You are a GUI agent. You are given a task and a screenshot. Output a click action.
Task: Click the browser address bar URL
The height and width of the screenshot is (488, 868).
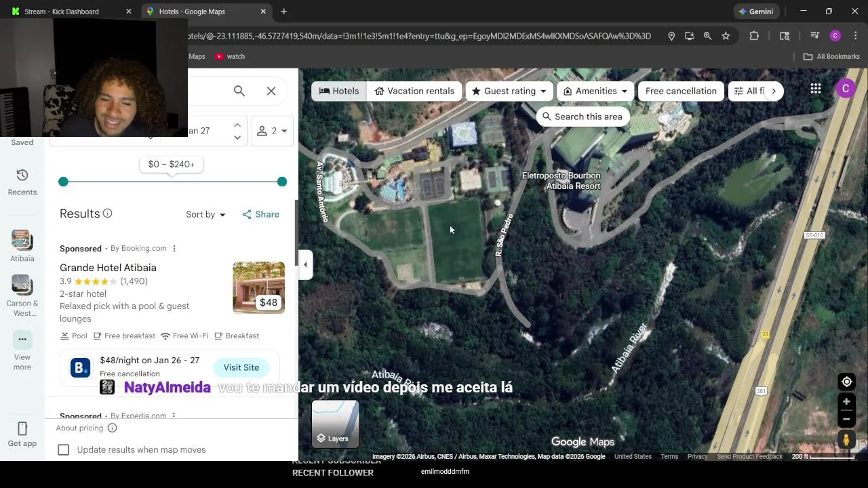pyautogui.click(x=420, y=36)
